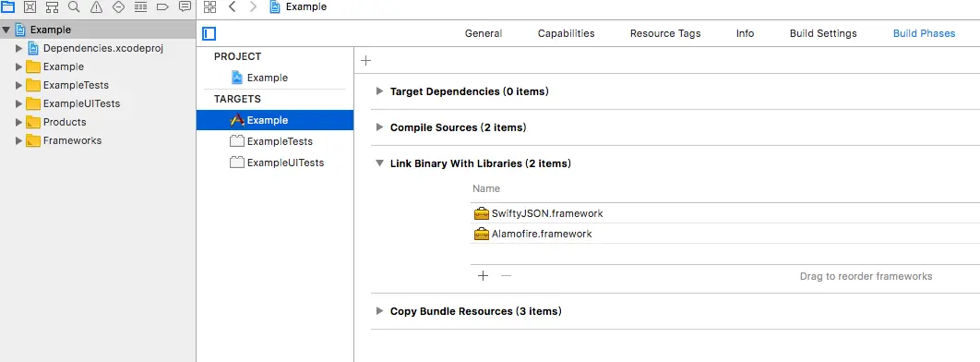This screenshot has height=362, width=980.
Task: Switch to the Capabilities tab
Action: click(x=567, y=34)
